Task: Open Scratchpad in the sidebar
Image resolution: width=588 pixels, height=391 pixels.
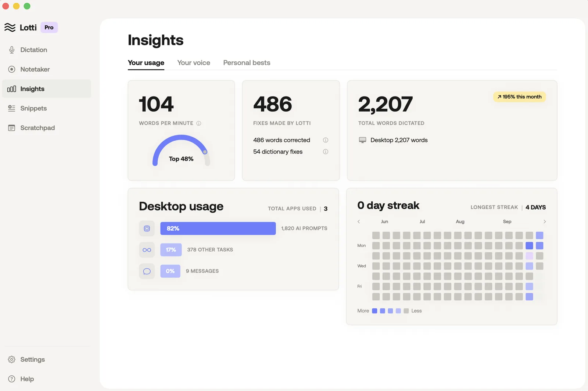Action: [47, 128]
